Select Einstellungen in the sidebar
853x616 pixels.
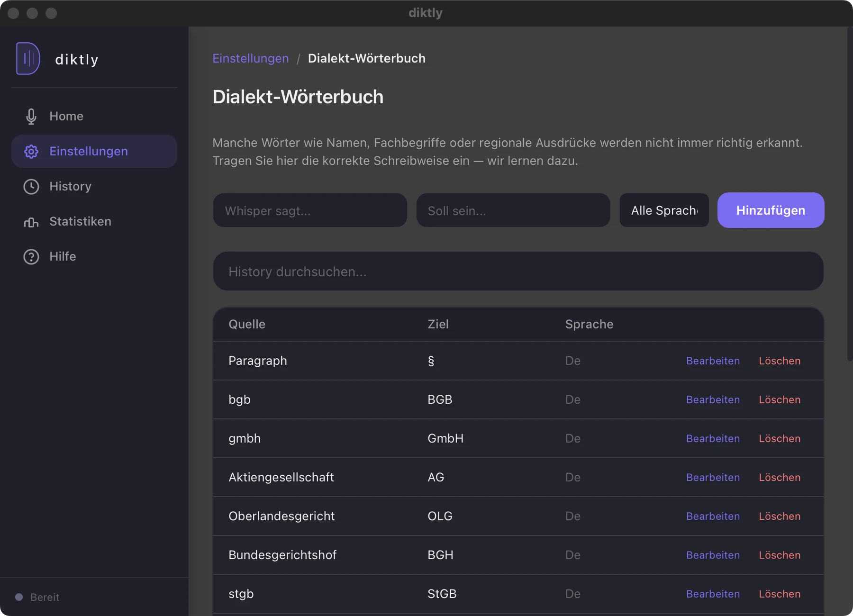pyautogui.click(x=94, y=151)
